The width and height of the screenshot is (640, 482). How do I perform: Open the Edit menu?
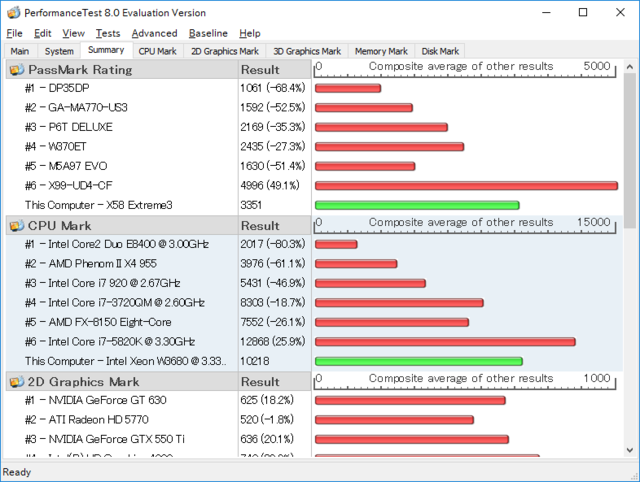pyautogui.click(x=42, y=33)
